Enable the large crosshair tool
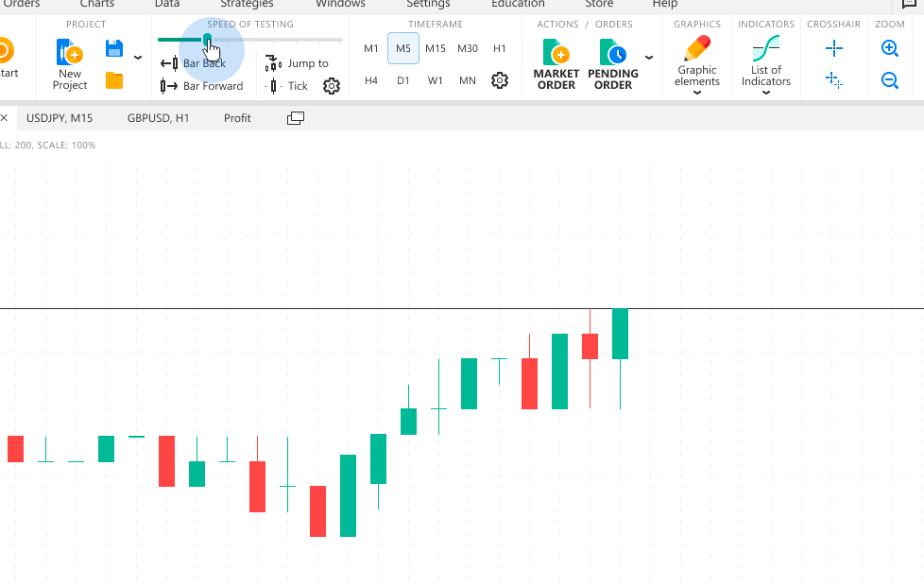This screenshot has height=587, width=924. (x=833, y=48)
